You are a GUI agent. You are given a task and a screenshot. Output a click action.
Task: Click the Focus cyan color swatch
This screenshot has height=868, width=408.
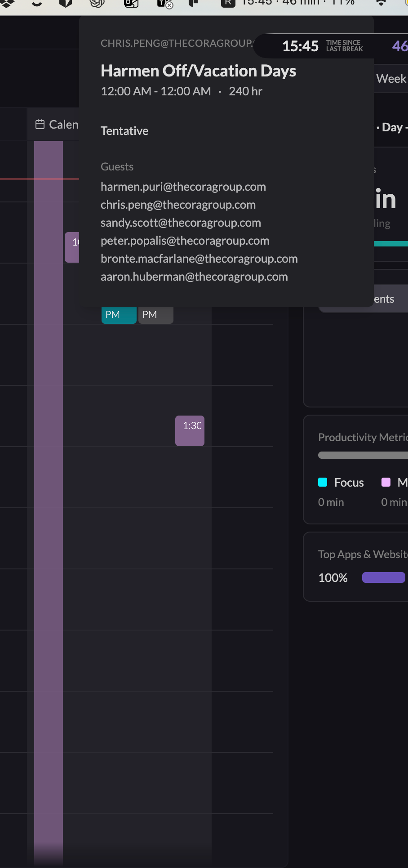(x=323, y=482)
